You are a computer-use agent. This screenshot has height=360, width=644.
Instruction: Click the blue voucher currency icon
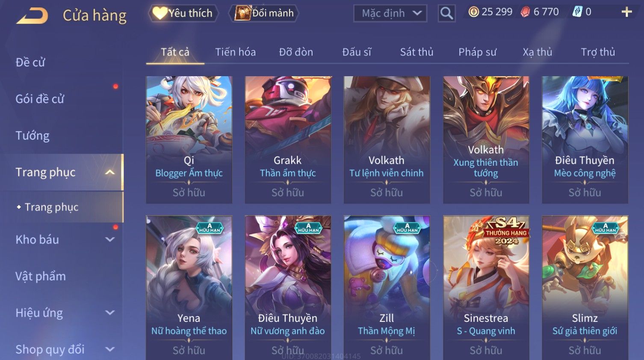coord(577,12)
